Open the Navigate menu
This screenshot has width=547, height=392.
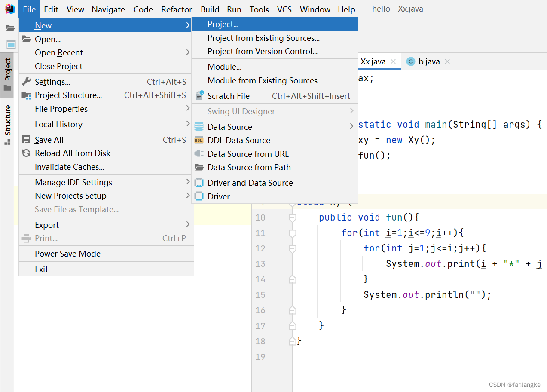point(108,9)
